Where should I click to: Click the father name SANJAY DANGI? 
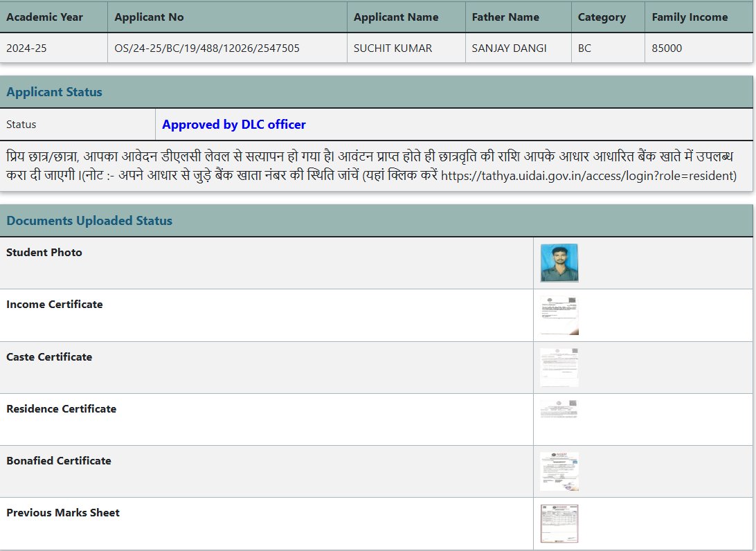509,48
